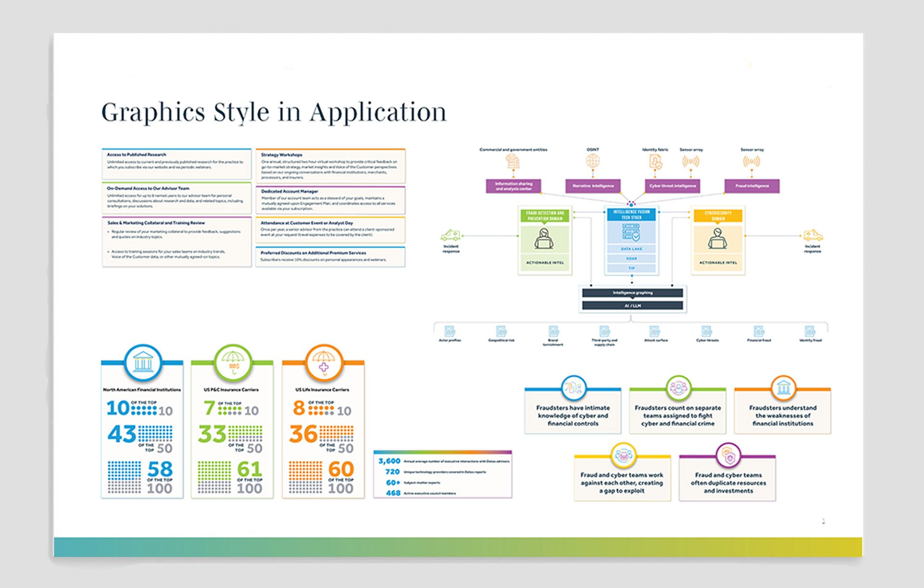924x588 pixels.
Task: Click the OSINT globe icon
Action: tap(592, 161)
